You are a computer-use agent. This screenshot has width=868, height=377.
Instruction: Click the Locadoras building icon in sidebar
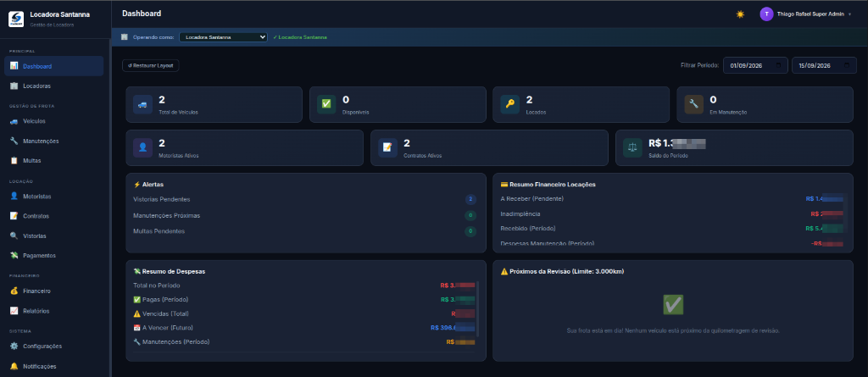(x=14, y=86)
